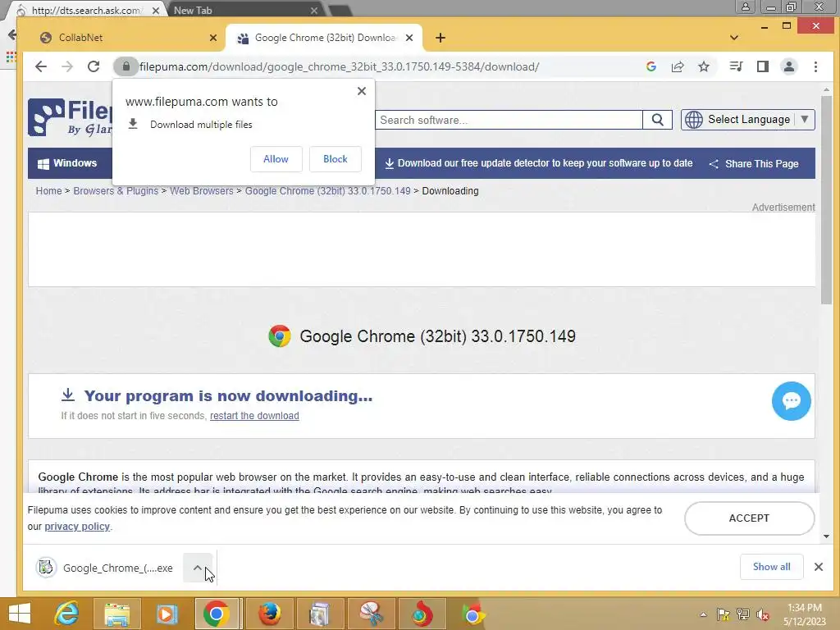840x630 pixels.
Task: Switch to the CollabNet tab
Action: (123, 38)
